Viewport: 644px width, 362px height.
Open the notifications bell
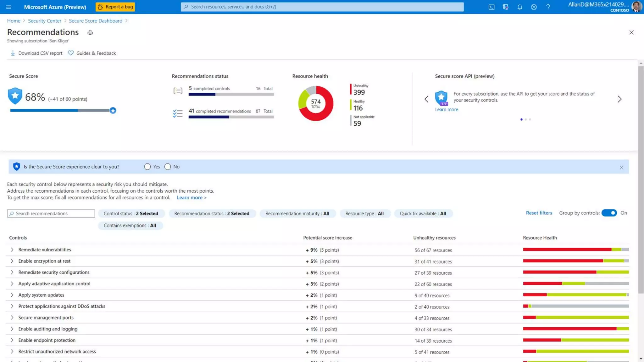519,7
